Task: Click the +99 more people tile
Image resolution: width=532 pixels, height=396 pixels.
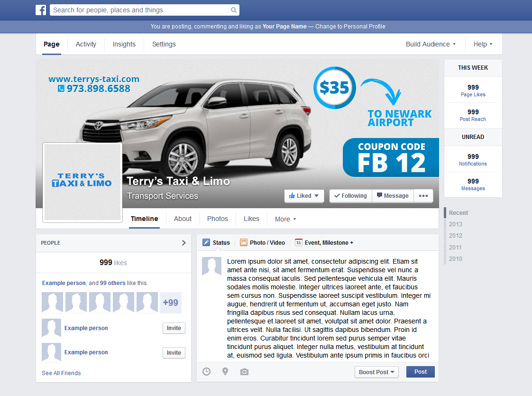Action: (171, 303)
